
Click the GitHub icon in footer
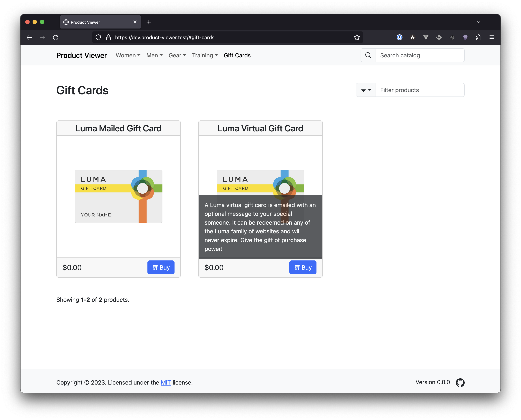coord(460,383)
